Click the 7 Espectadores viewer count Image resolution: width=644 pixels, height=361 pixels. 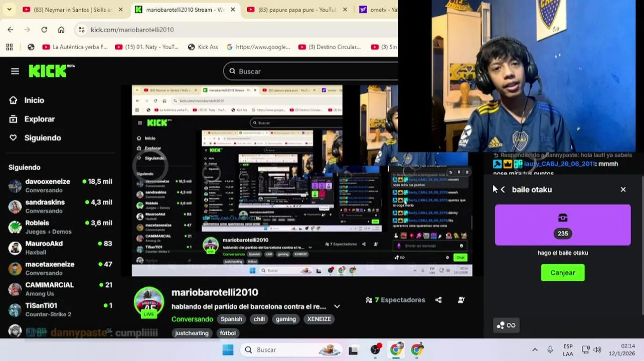[x=396, y=300]
